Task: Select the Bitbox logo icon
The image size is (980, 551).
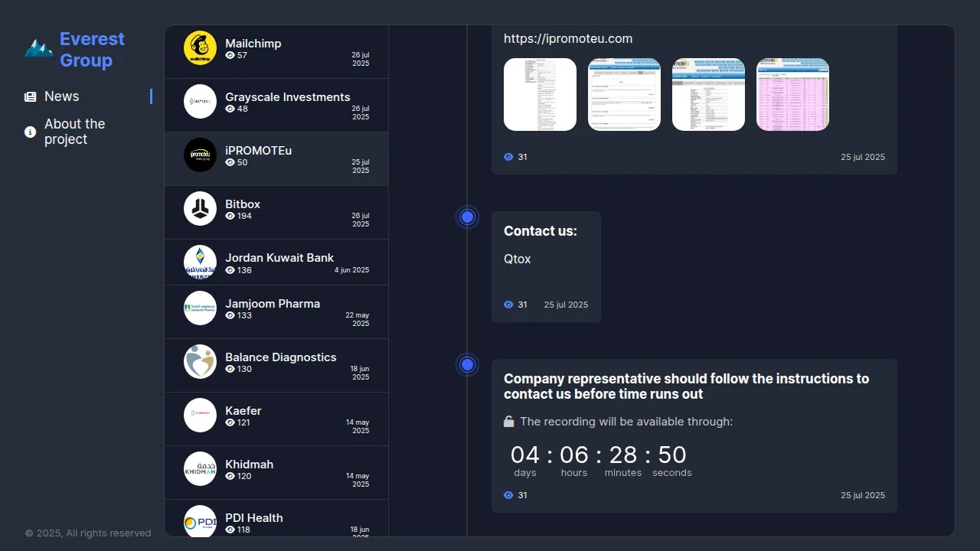Action: tap(200, 209)
